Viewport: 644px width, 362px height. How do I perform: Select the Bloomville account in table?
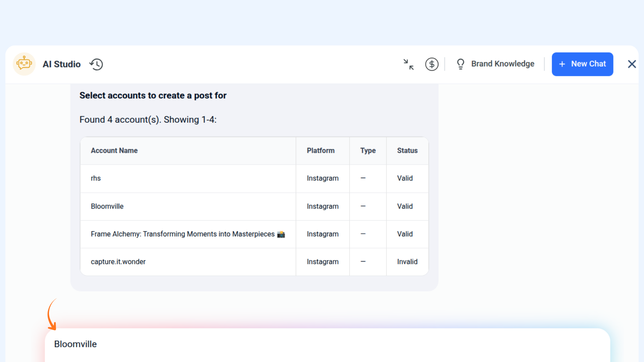[x=107, y=206]
